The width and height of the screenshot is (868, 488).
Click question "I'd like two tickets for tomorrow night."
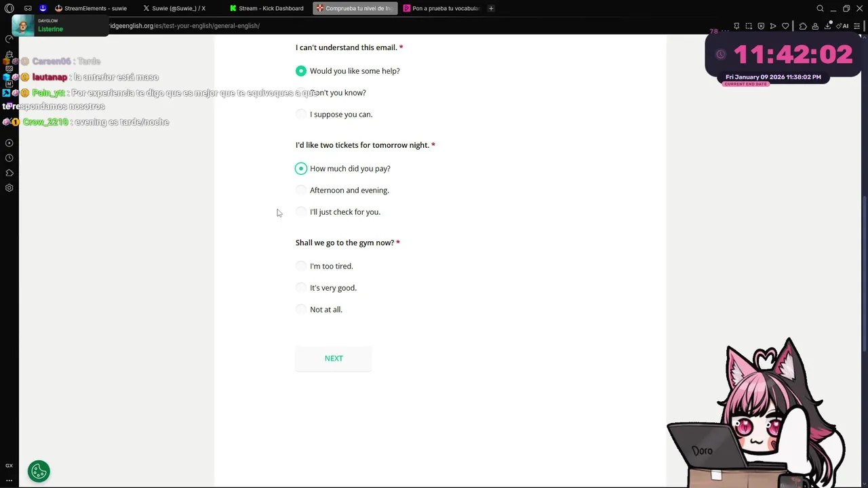coord(362,145)
